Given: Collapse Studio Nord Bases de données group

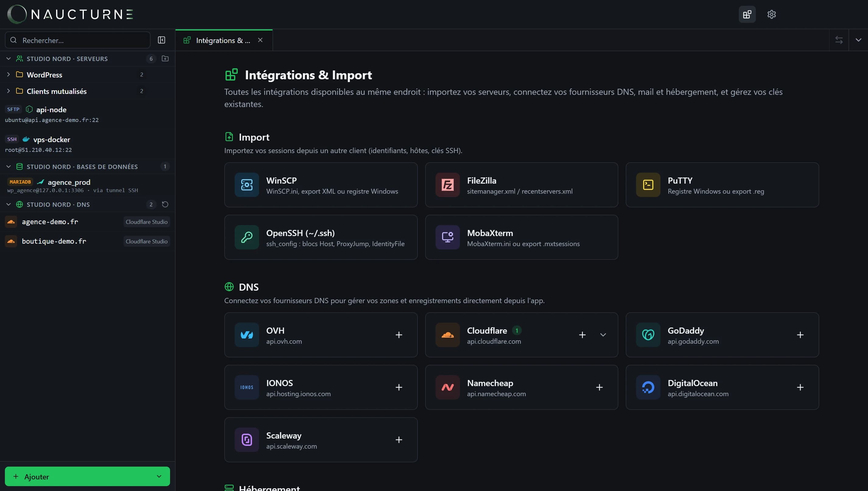Looking at the screenshot, I should click(x=9, y=167).
